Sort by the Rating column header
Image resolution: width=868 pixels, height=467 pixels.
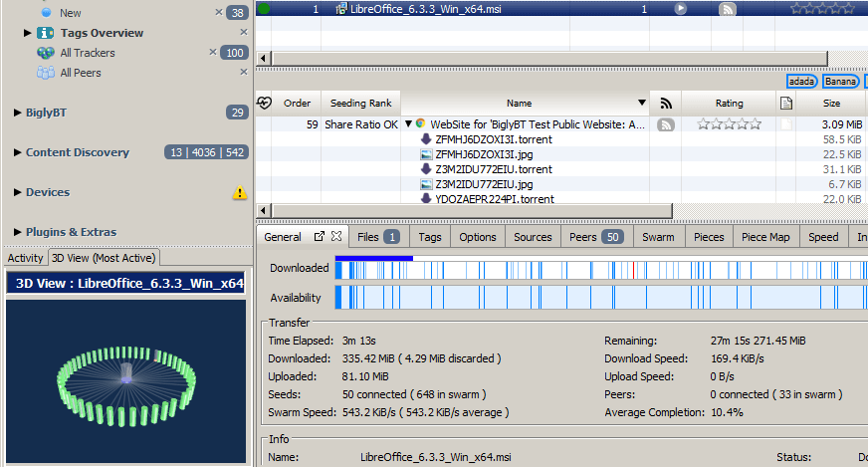click(x=729, y=103)
